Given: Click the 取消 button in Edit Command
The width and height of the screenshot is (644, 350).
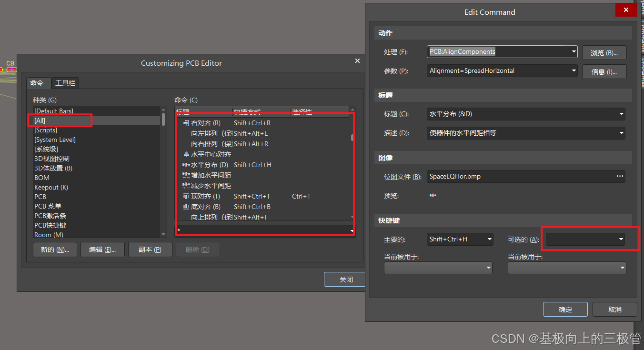Looking at the screenshot, I should coord(615,310).
